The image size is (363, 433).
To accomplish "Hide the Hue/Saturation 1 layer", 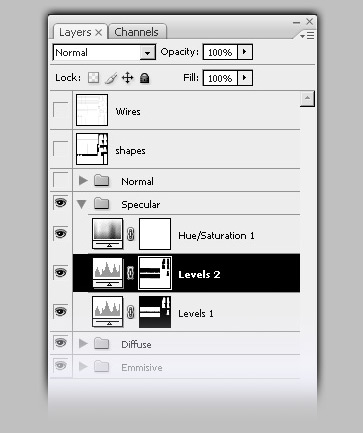I will pos(61,233).
